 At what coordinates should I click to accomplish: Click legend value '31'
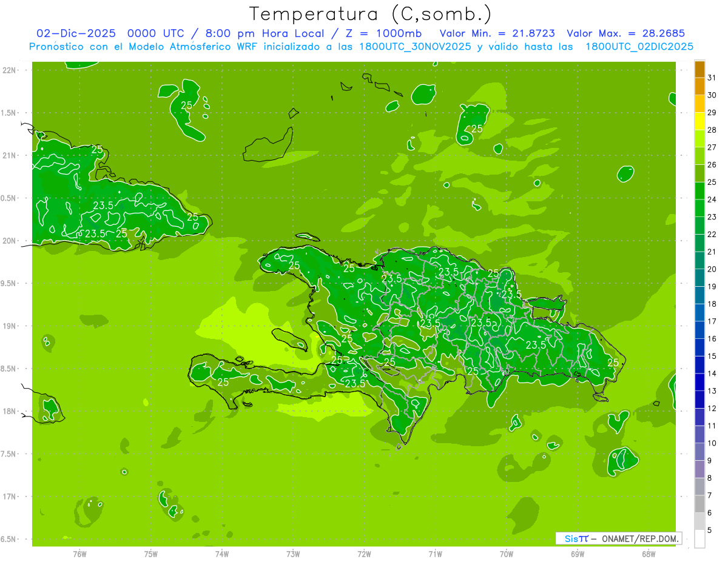pos(712,78)
